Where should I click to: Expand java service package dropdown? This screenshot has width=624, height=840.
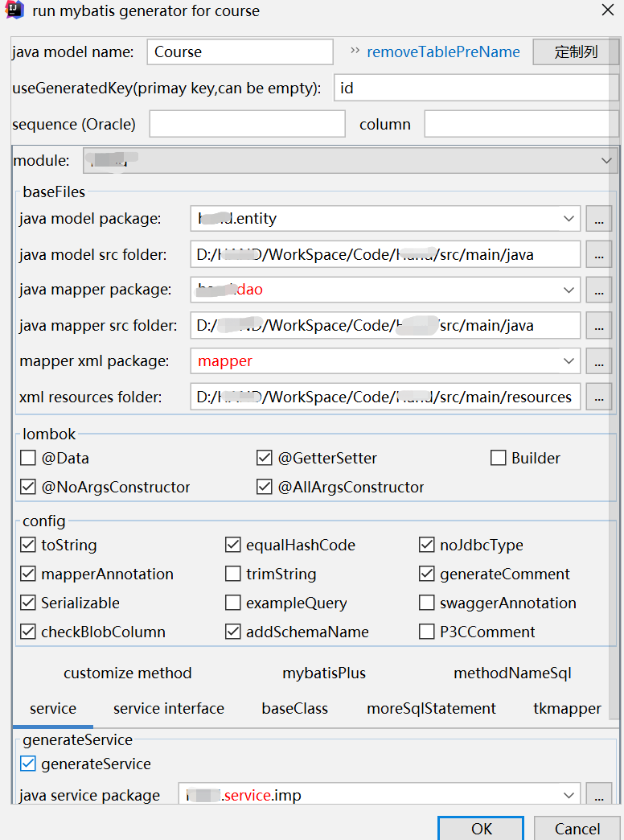pos(569,795)
